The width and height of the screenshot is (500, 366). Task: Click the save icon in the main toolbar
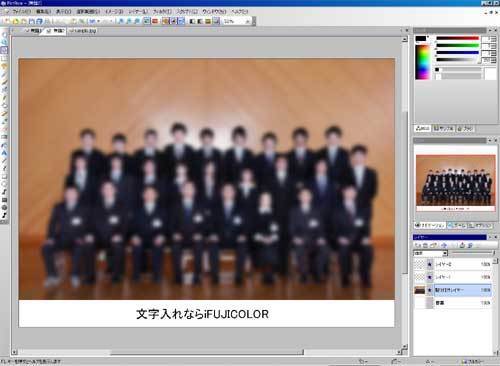(32, 21)
